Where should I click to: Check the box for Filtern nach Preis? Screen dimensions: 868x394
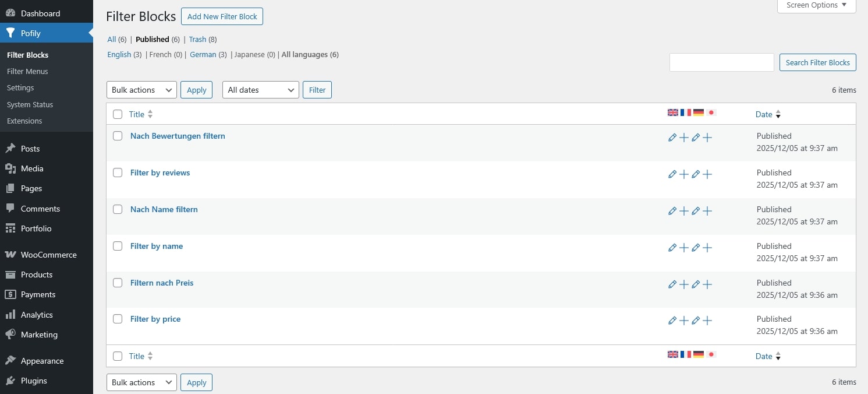pyautogui.click(x=118, y=283)
